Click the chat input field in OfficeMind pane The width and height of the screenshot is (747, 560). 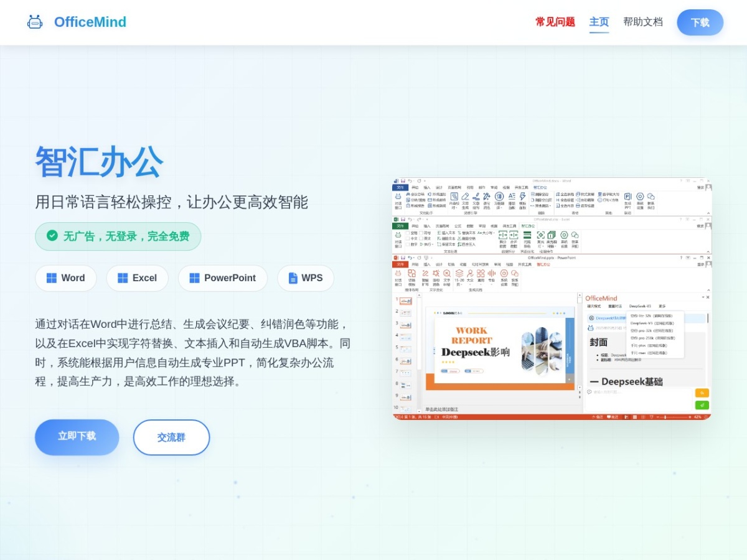click(639, 399)
